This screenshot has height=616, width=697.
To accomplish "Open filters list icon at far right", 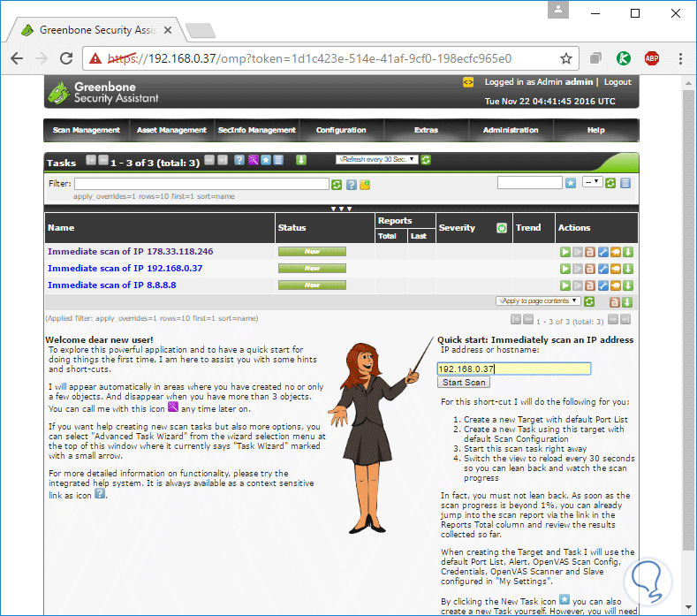I will [x=625, y=183].
